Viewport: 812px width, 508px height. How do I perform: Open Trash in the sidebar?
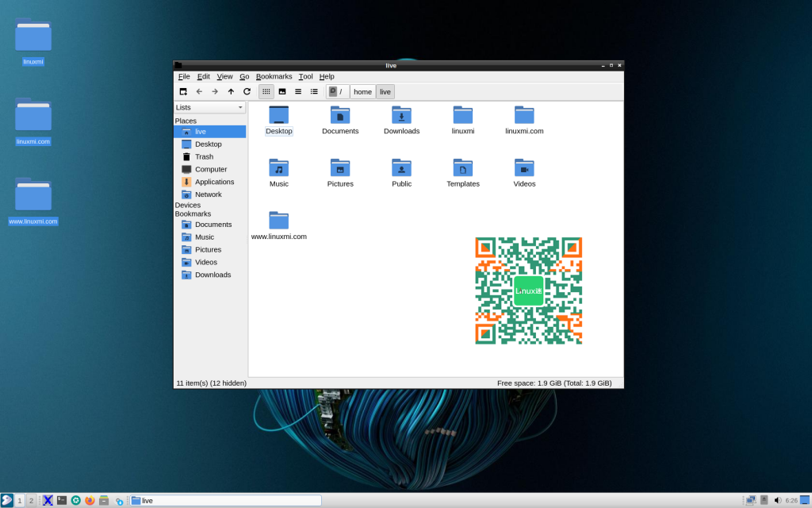209,156
